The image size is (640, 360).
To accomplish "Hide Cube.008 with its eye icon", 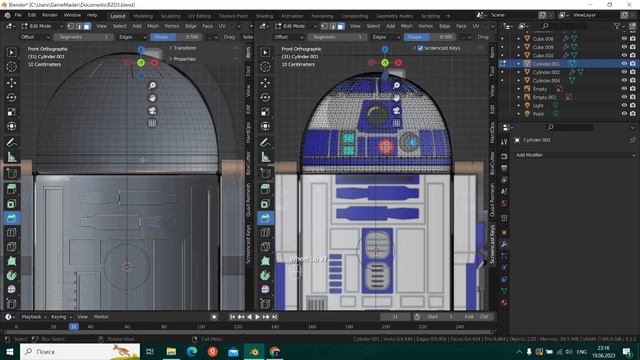I will pos(624,39).
